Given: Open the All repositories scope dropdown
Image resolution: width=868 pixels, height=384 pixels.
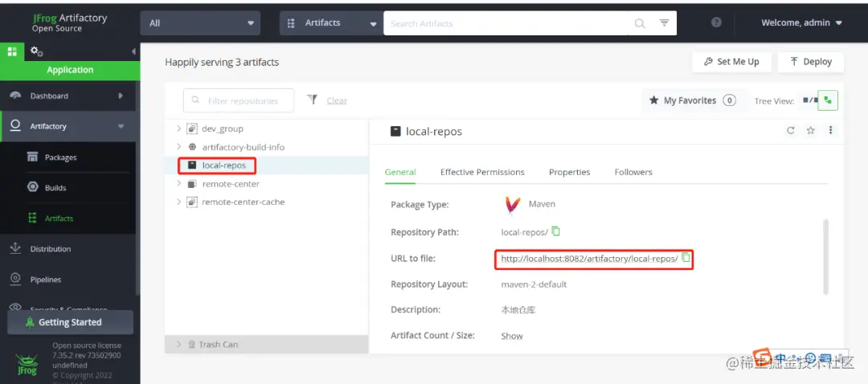Looking at the screenshot, I should (200, 23).
